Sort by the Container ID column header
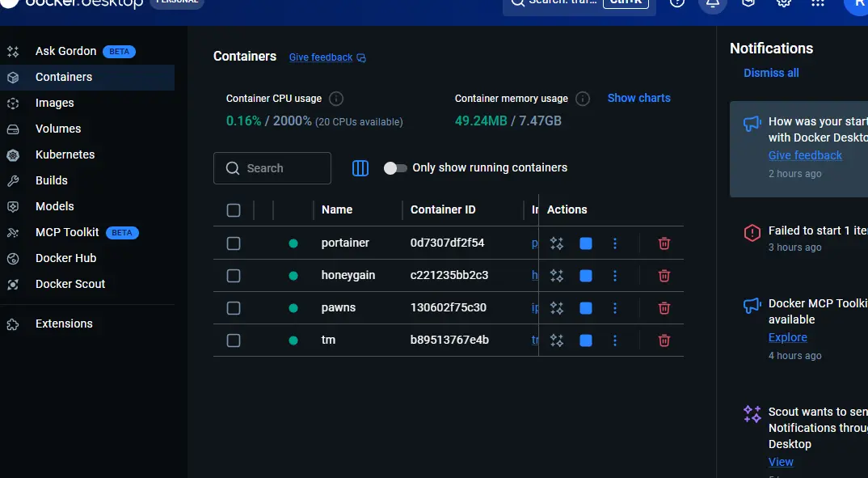 [x=443, y=210]
